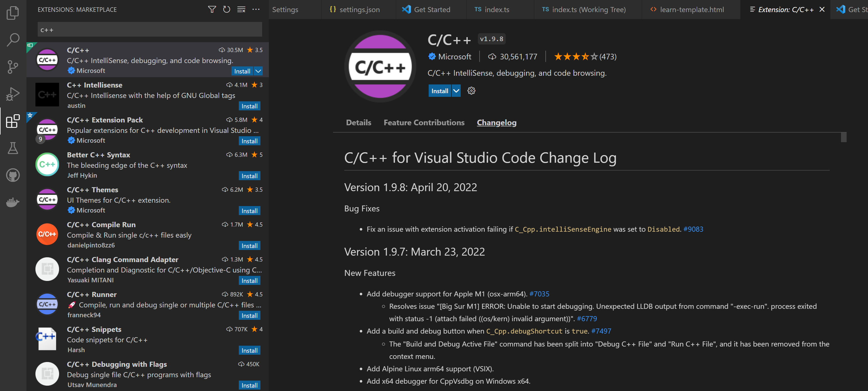Image resolution: width=868 pixels, height=391 pixels.
Task: Install C/C++ Debugging with Flags
Action: pyautogui.click(x=249, y=385)
